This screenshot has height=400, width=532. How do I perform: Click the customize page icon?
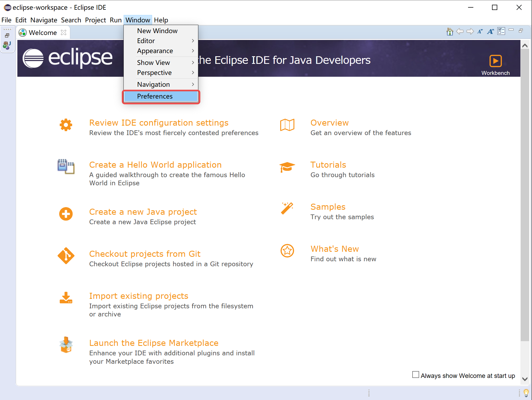501,31
